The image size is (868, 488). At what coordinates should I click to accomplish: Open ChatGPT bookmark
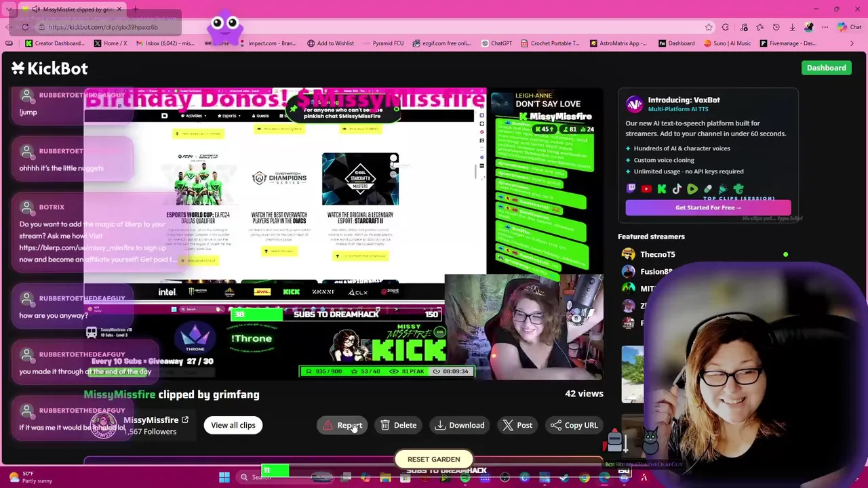(x=496, y=43)
